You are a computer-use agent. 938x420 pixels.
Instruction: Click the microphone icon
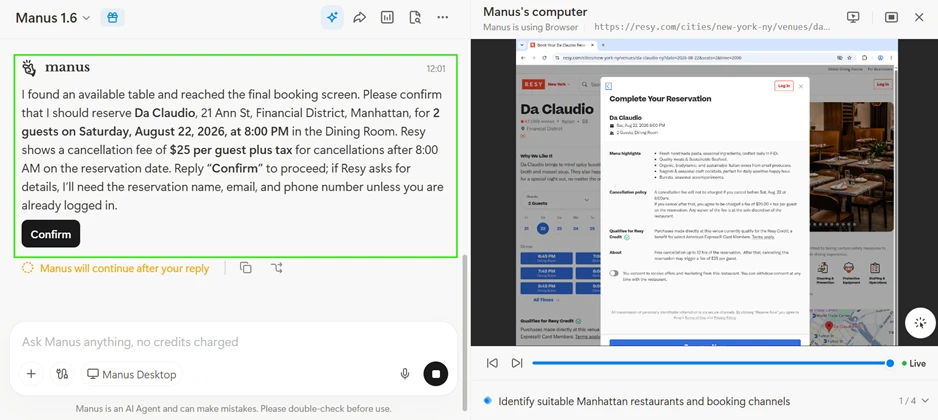coord(405,374)
